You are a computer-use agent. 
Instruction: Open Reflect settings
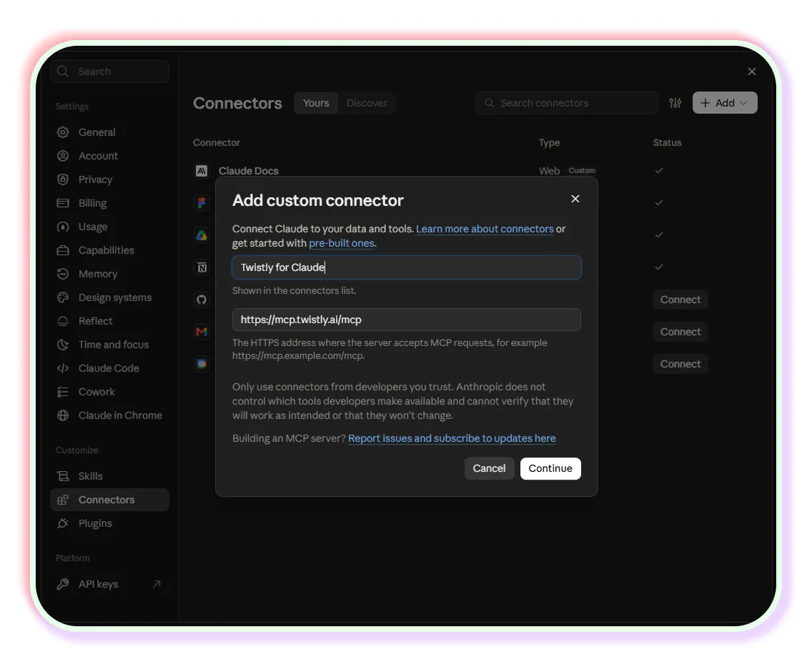(x=109, y=321)
